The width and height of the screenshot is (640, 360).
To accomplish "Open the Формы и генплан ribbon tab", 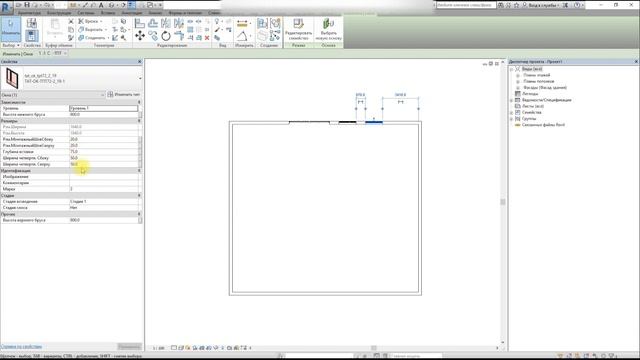I will [185, 13].
